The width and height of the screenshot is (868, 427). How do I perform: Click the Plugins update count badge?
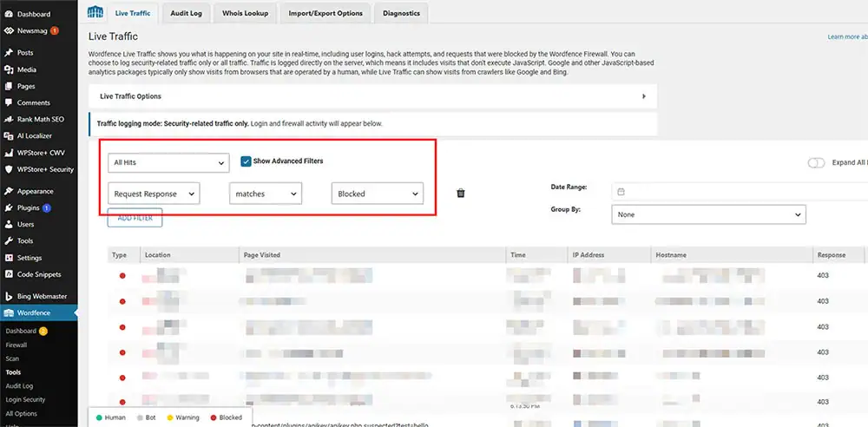click(x=47, y=207)
